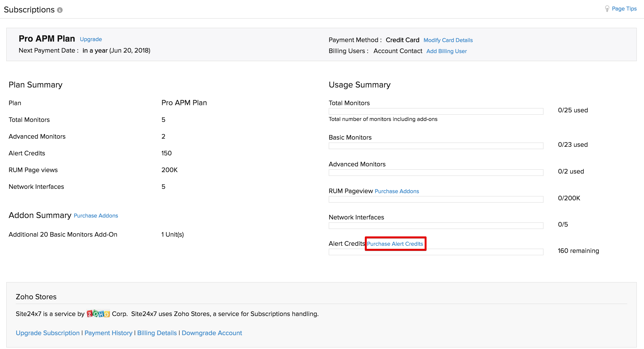Click the Total Monitors usage bar
The image size is (644, 349).
point(436,111)
